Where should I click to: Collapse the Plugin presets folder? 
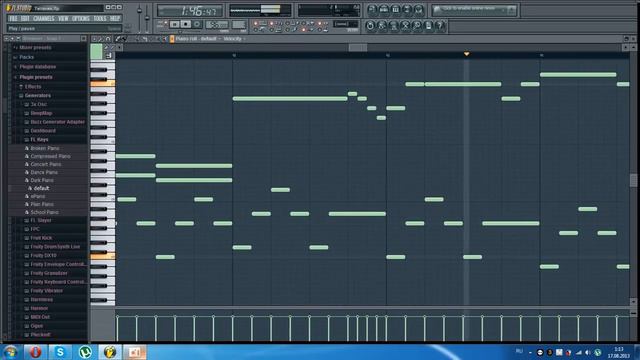click(x=36, y=77)
